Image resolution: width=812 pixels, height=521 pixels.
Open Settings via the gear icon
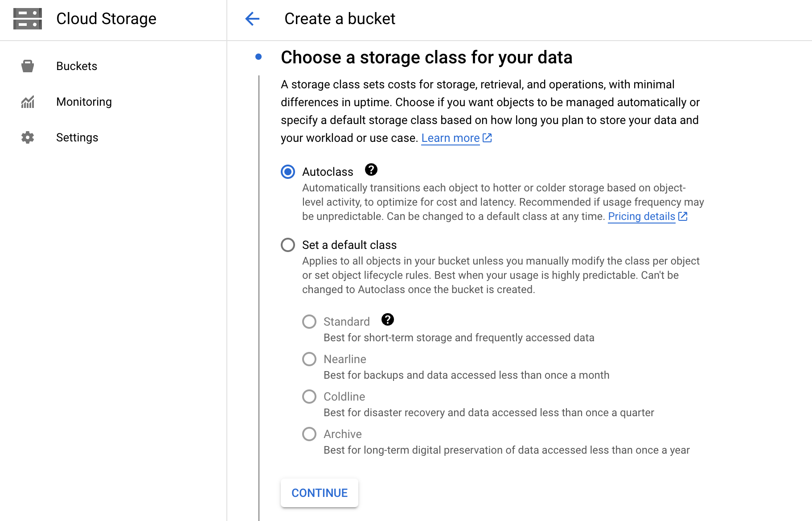tap(27, 137)
